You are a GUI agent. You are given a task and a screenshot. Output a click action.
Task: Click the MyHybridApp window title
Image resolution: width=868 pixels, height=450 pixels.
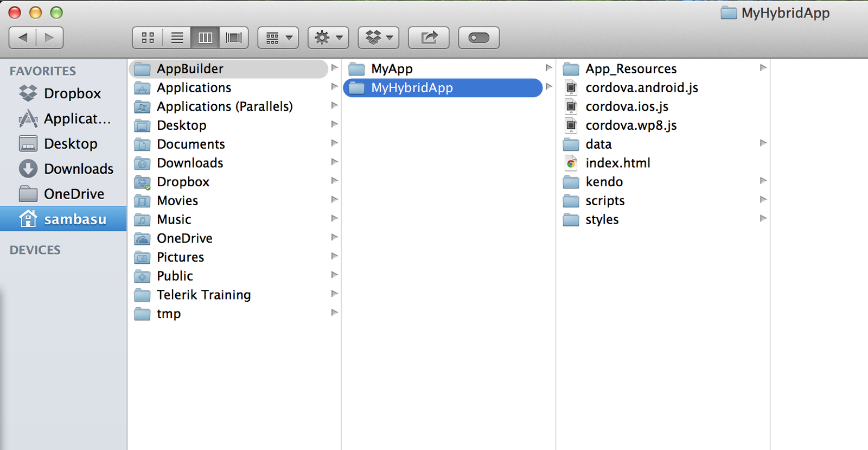point(775,13)
